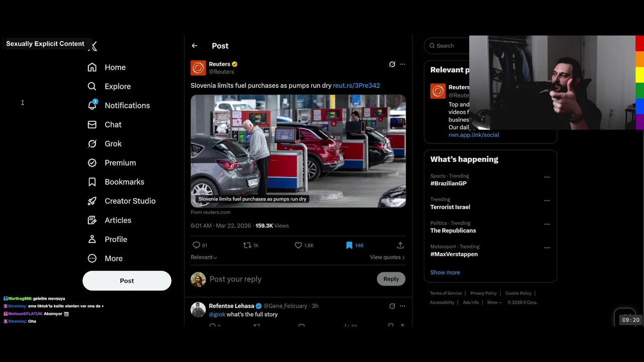Click Grok icon on Refentse Lehasa reply
Screen dimensions: 644x362
click(392, 306)
